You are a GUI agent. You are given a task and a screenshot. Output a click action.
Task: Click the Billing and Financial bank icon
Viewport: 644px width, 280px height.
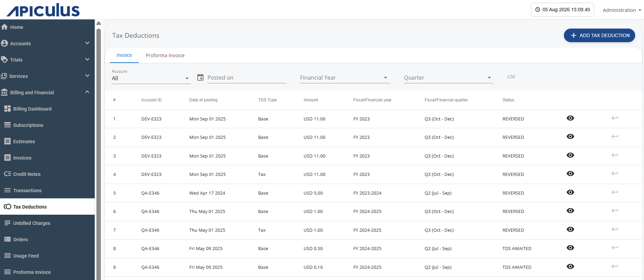click(x=4, y=92)
